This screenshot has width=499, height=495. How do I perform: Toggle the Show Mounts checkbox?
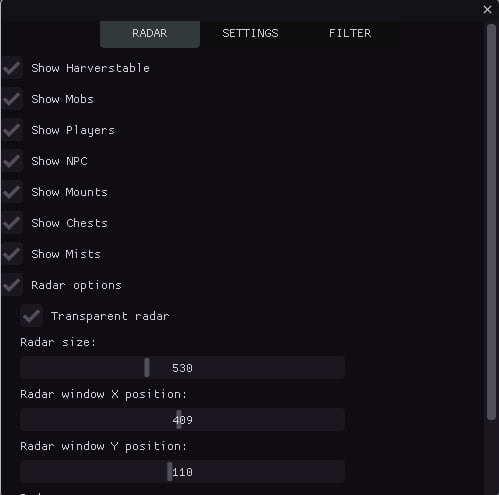(x=12, y=192)
